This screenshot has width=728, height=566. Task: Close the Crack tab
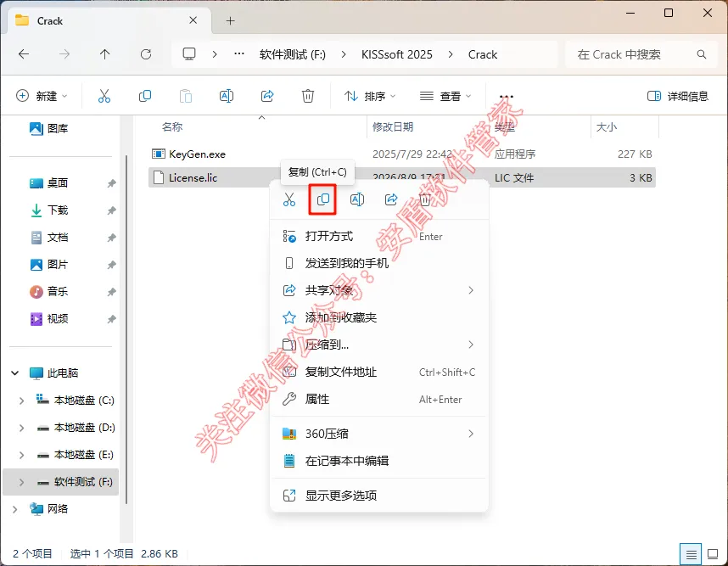(193, 20)
